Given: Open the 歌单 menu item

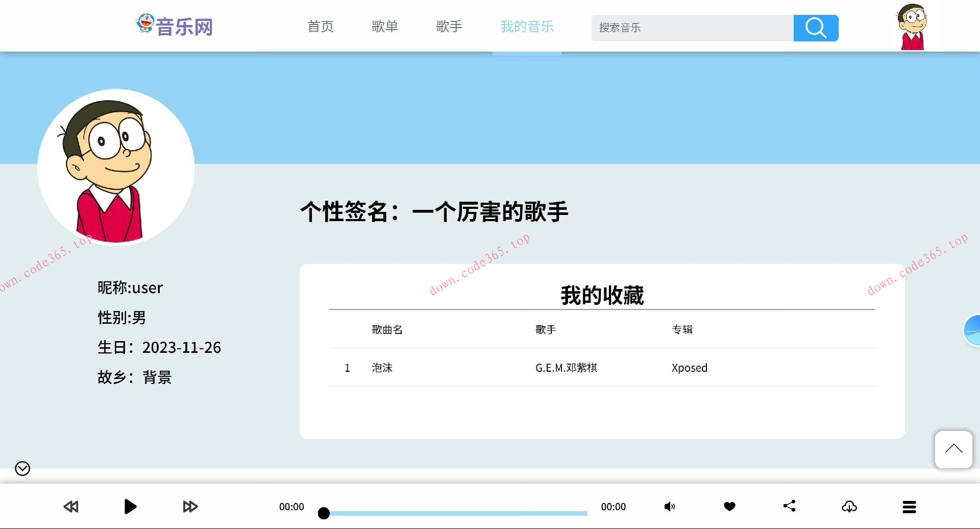Looking at the screenshot, I should tap(385, 27).
